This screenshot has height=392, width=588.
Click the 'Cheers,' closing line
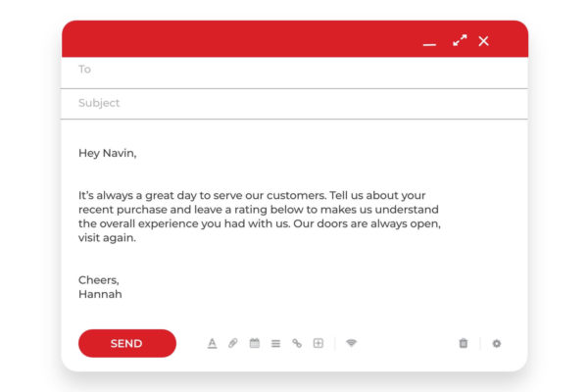99,280
